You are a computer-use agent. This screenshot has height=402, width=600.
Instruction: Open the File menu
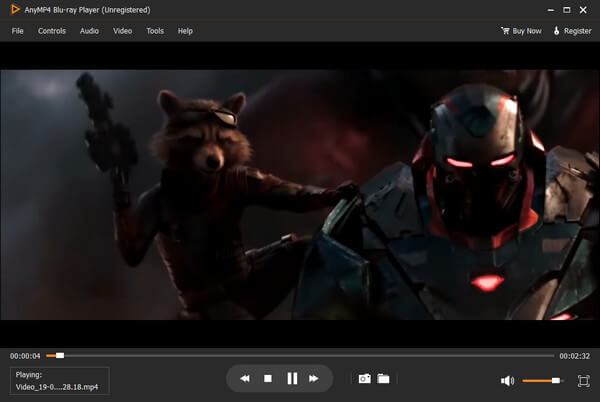[18, 31]
